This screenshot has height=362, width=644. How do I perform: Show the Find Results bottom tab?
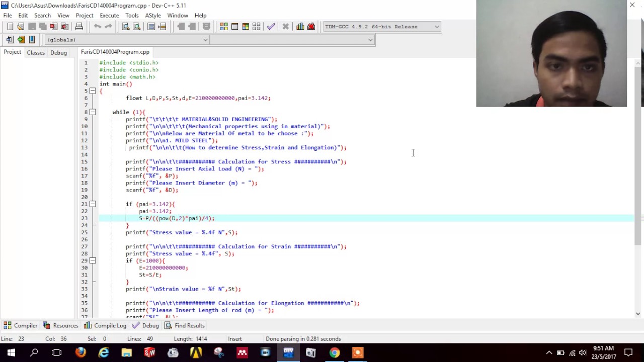pos(185,325)
